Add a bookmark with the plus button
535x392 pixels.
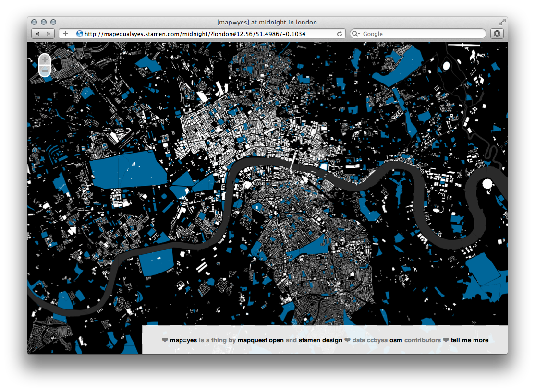click(x=65, y=34)
